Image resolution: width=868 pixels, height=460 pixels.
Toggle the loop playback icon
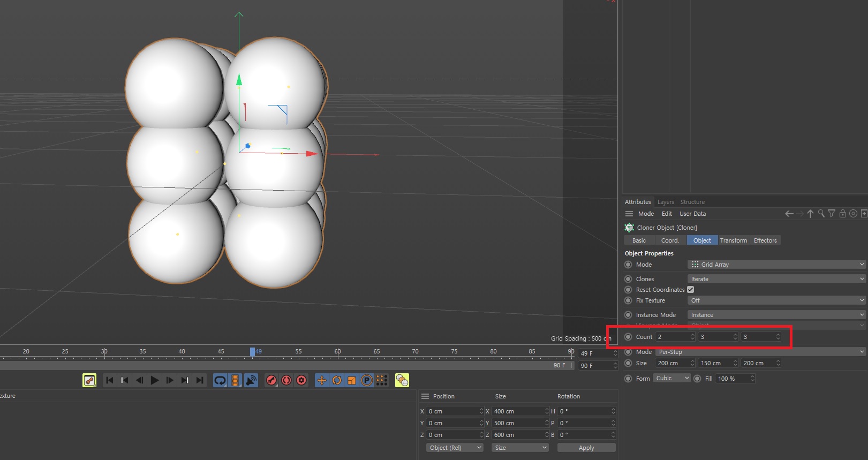[x=220, y=380]
